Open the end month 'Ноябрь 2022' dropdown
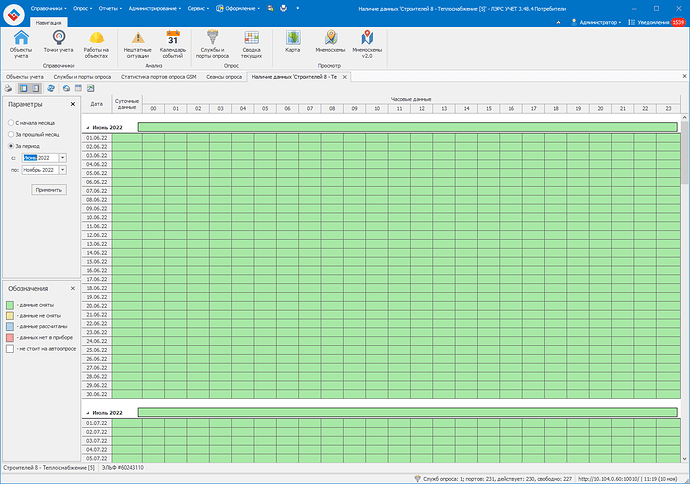This screenshot has width=690, height=484. pyautogui.click(x=62, y=170)
